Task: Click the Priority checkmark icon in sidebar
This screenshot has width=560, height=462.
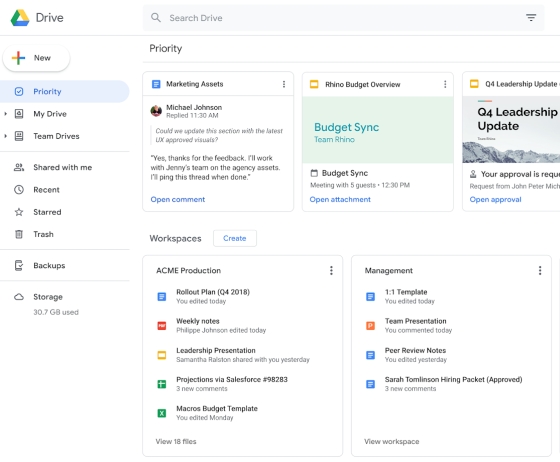Action: pos(19,91)
